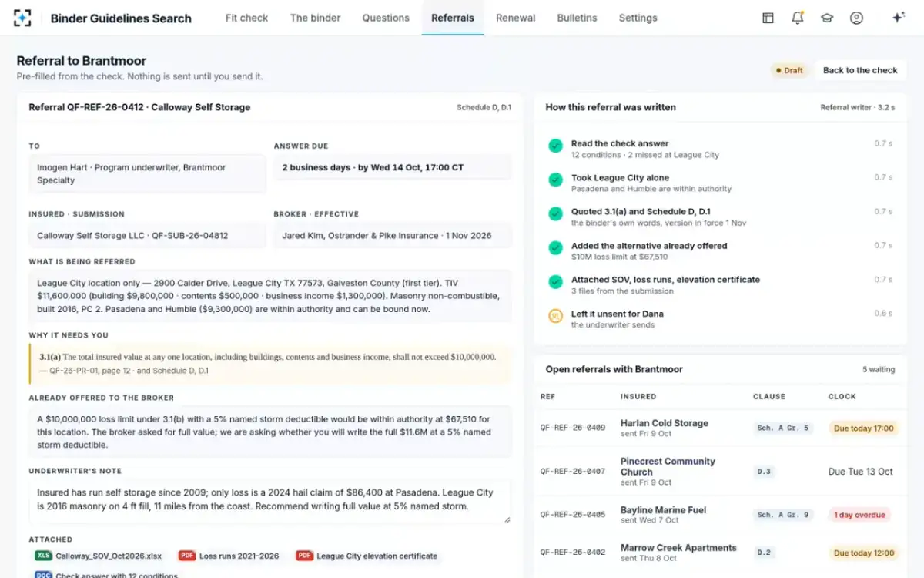This screenshot has width=924, height=578.
Task: Click the green check beside Quoted 3.1(a) and Schedule D
Action: (555, 213)
